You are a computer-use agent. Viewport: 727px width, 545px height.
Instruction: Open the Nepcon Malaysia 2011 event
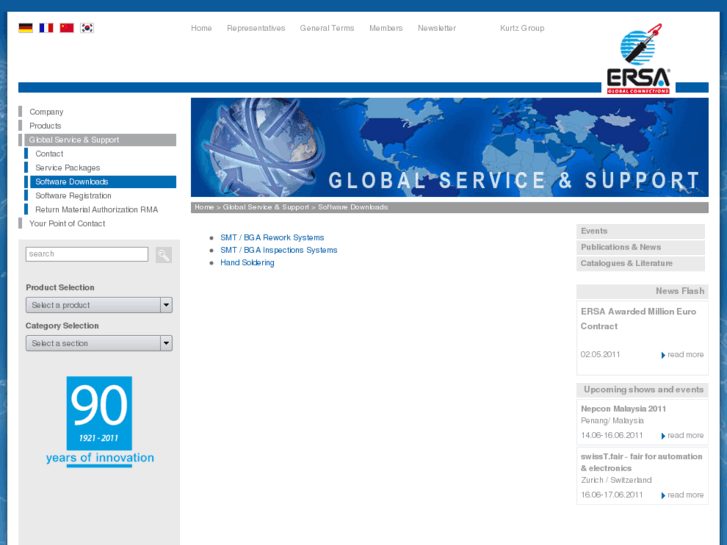click(623, 409)
